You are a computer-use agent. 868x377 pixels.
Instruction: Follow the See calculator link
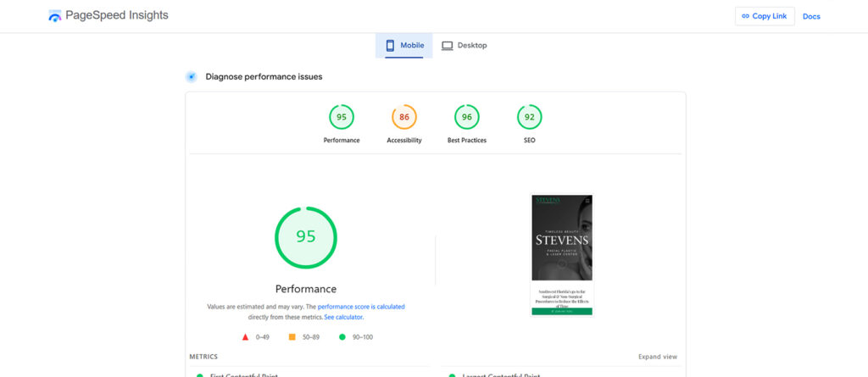click(343, 317)
